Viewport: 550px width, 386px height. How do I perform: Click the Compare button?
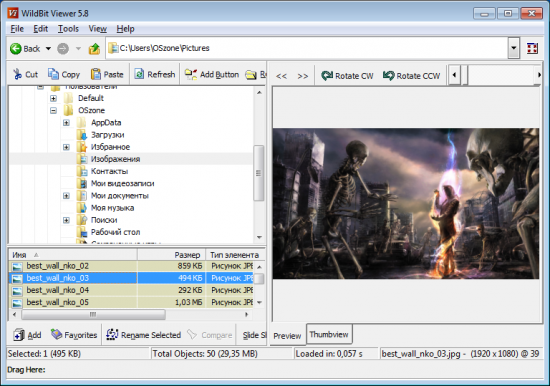click(210, 335)
